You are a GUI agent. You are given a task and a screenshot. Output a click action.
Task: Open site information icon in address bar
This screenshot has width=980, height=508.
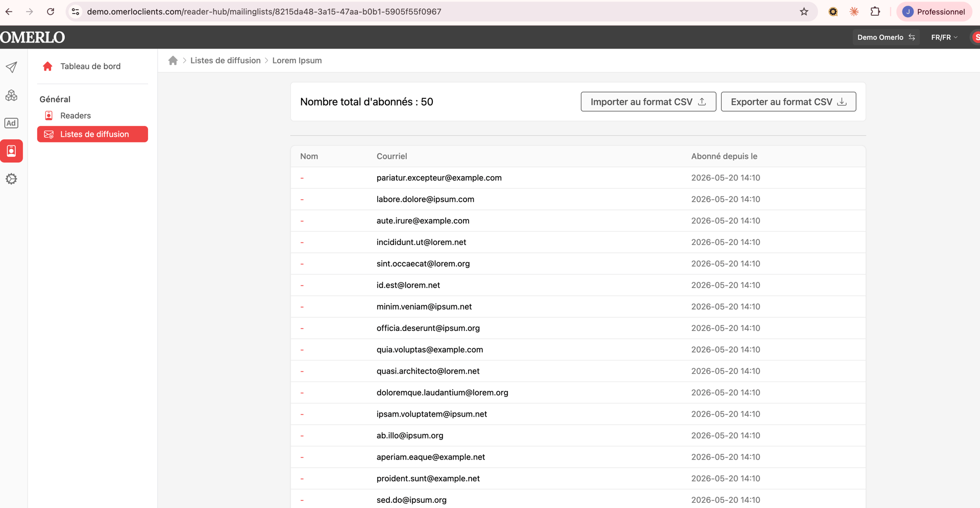pos(76,11)
